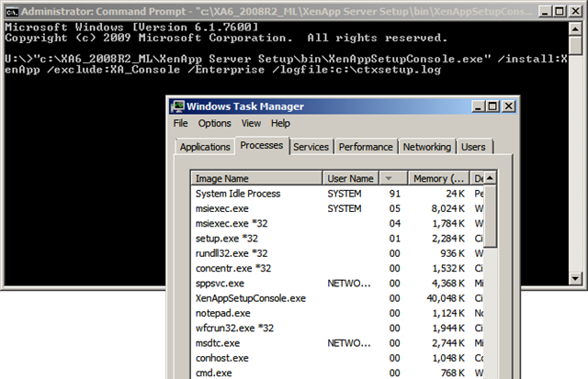The height and width of the screenshot is (379, 588).
Task: Select the Processes tab
Action: 262,145
